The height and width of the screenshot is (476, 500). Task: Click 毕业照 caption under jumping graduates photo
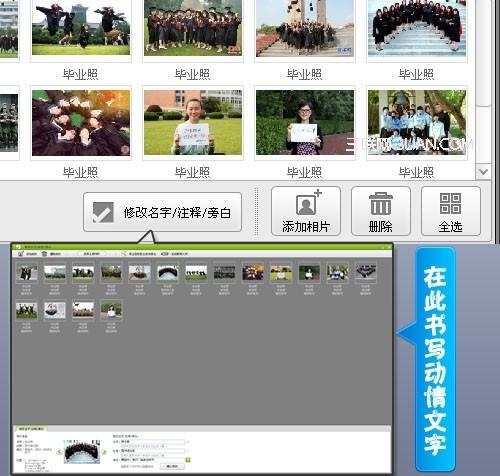click(x=80, y=74)
